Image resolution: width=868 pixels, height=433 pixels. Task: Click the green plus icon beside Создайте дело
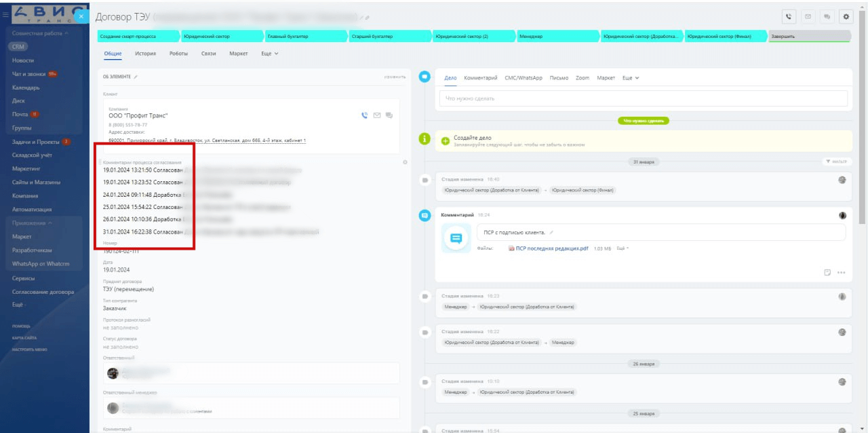446,141
